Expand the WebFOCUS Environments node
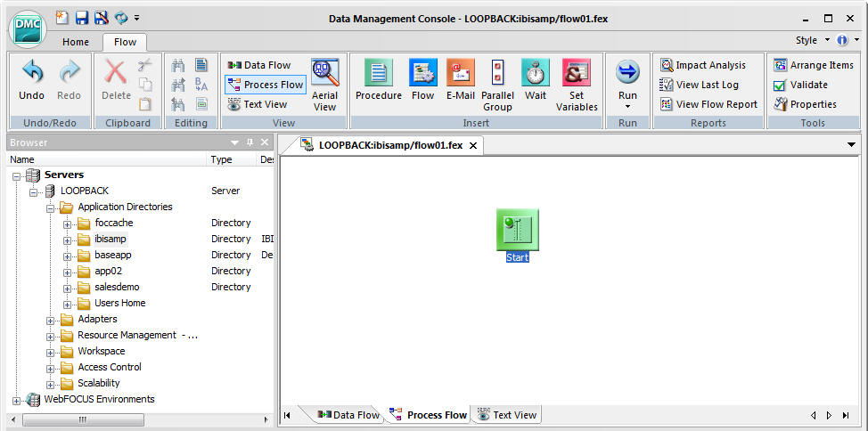 pyautogui.click(x=15, y=402)
